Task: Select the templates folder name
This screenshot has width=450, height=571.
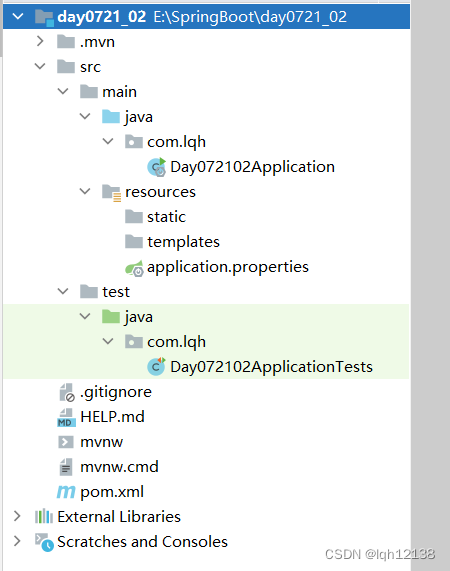Action: point(183,242)
